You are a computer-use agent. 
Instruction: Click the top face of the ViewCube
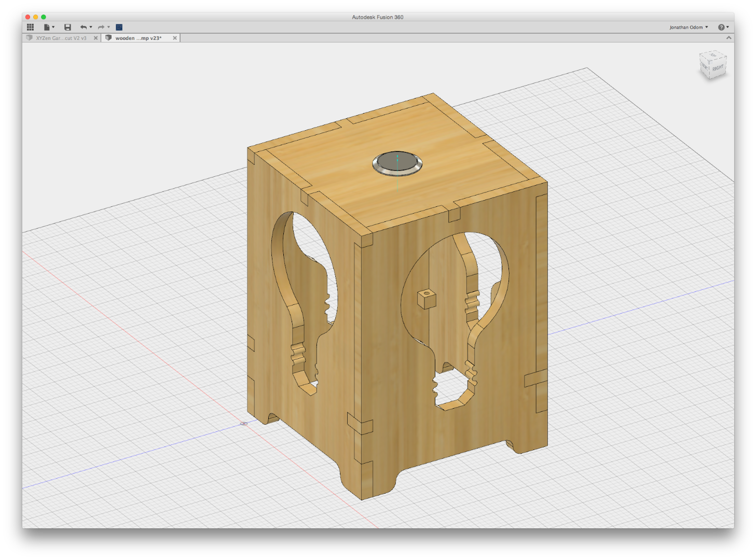pyautogui.click(x=713, y=55)
